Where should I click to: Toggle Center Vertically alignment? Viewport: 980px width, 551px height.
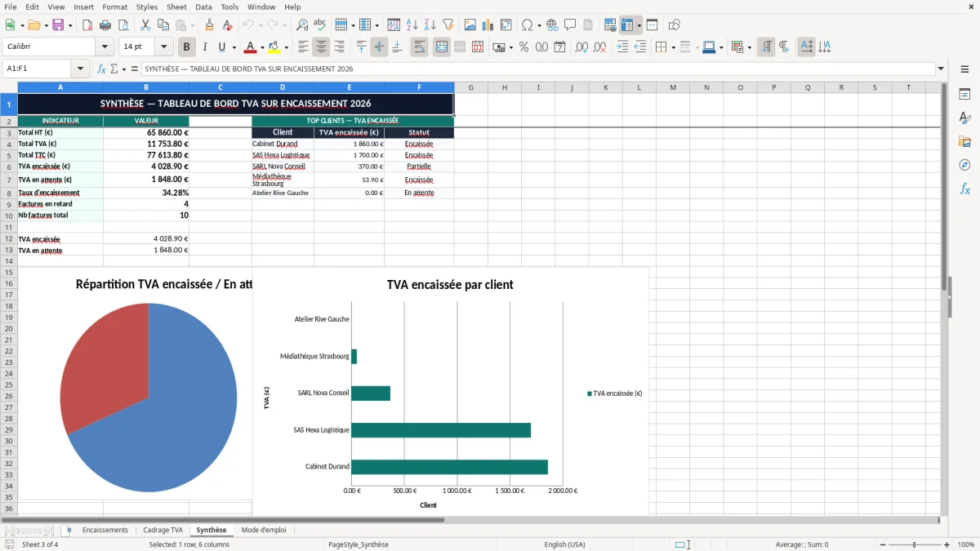tap(379, 47)
